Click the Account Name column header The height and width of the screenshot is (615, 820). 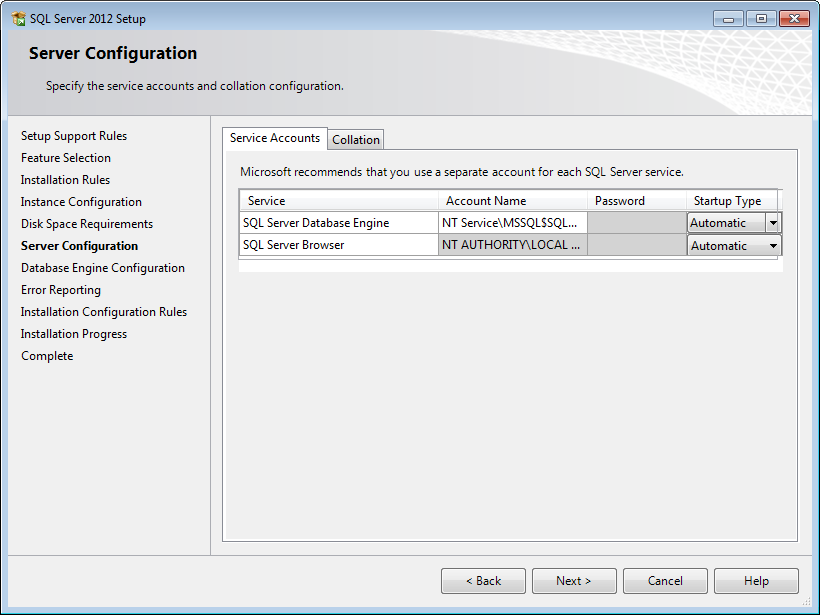(x=512, y=201)
